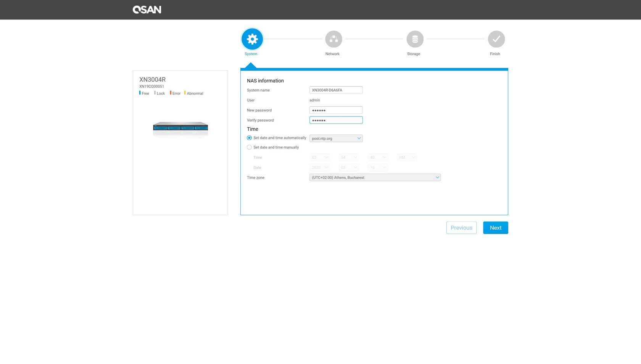Click the Finish checkmark step icon
The width and height of the screenshot is (641, 364).
click(x=496, y=39)
